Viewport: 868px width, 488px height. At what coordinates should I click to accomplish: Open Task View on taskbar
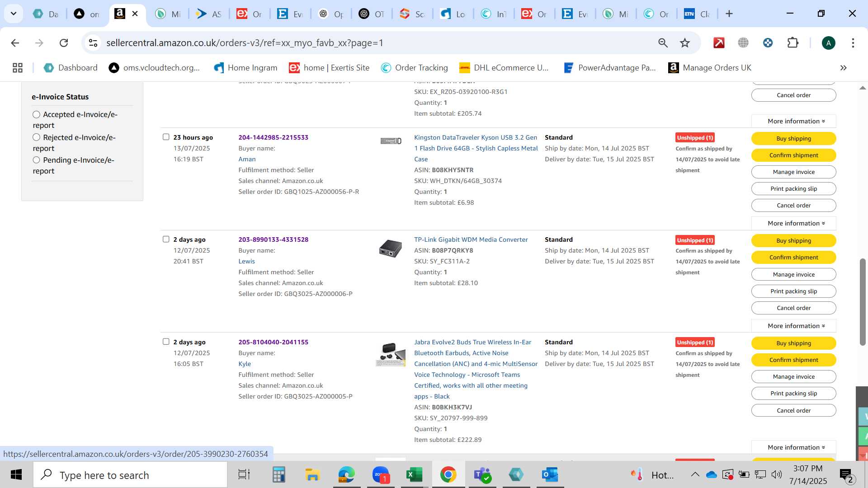coord(244,475)
